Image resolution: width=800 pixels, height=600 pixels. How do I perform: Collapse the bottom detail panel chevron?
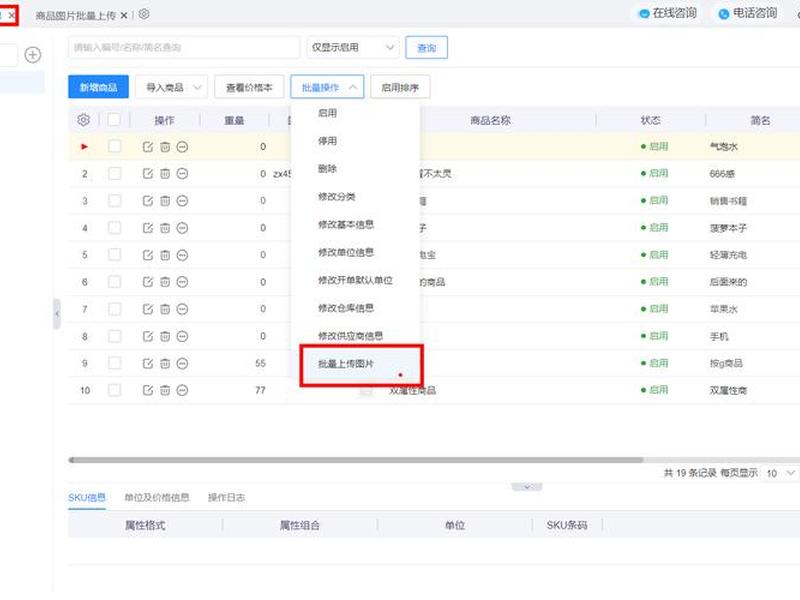point(527,487)
